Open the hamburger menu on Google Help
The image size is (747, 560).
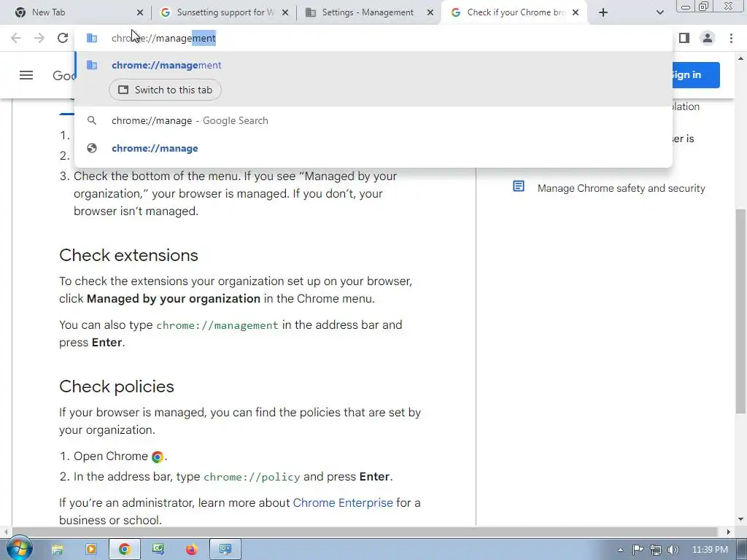click(26, 75)
